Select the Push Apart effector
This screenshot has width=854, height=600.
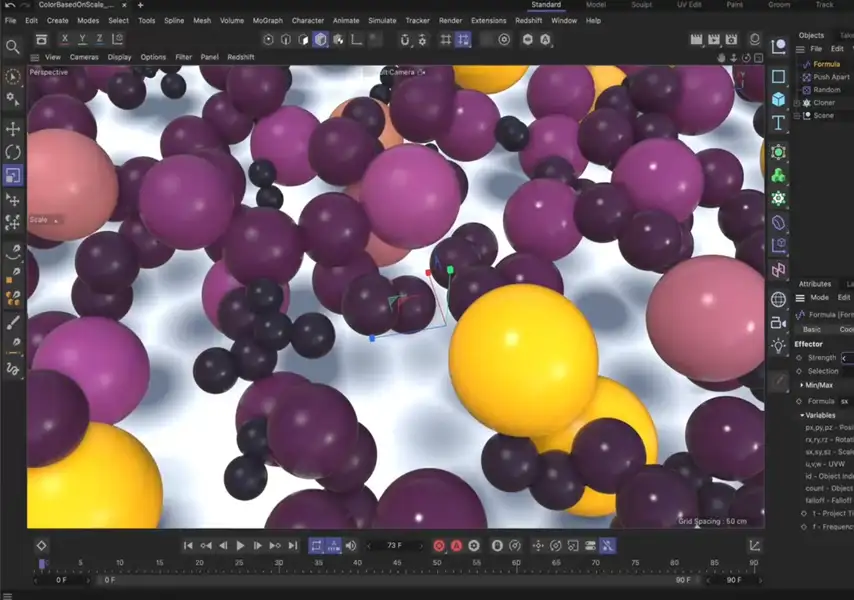pyautogui.click(x=832, y=77)
